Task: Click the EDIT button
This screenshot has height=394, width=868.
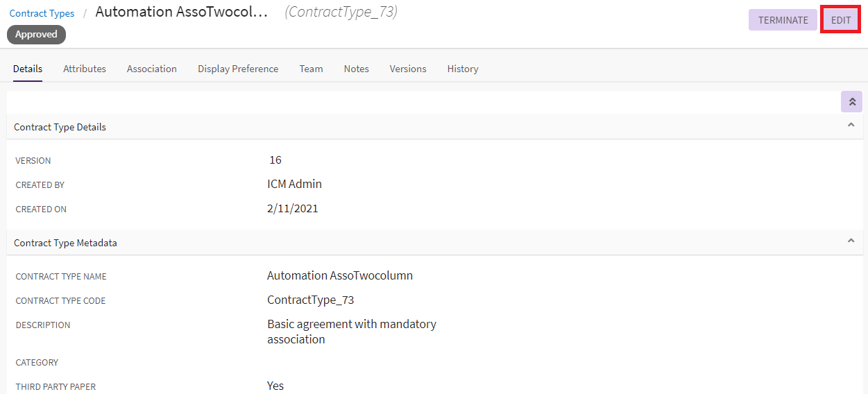Action: click(841, 20)
